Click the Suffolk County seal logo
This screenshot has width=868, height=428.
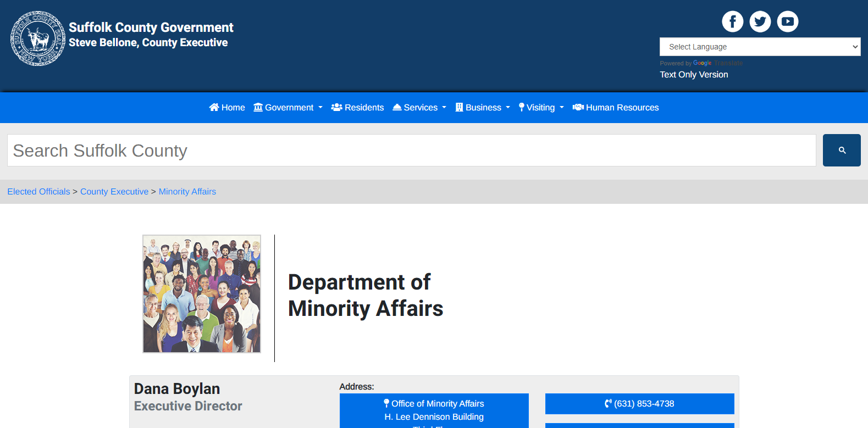pyautogui.click(x=37, y=38)
